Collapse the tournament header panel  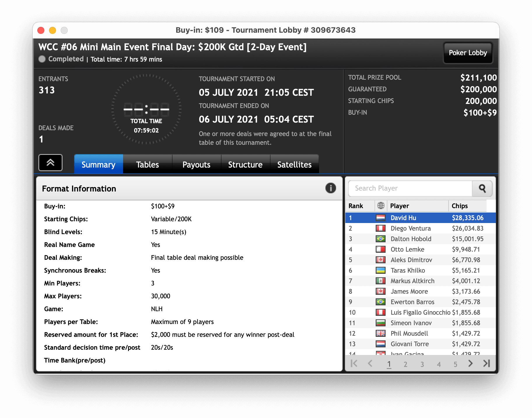[50, 163]
